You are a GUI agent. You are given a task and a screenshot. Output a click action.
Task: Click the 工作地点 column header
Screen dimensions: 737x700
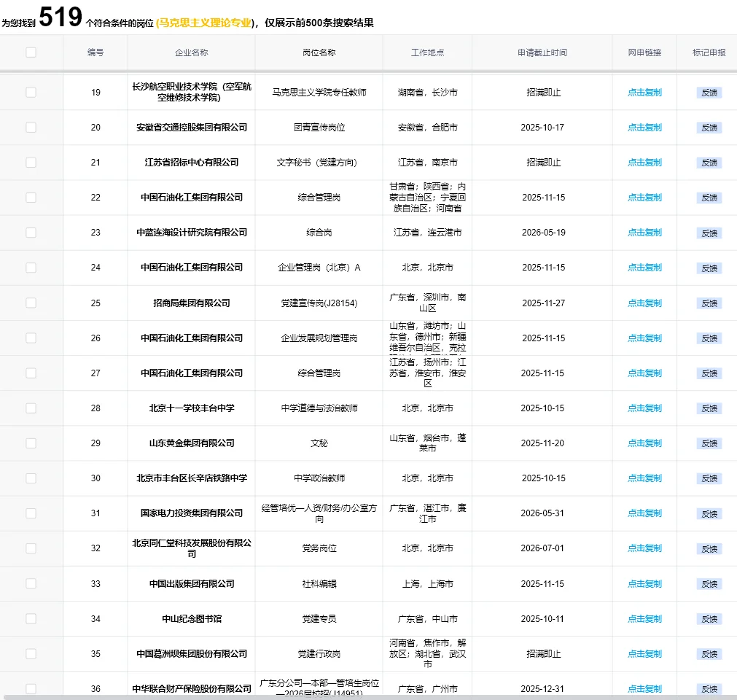pos(427,52)
